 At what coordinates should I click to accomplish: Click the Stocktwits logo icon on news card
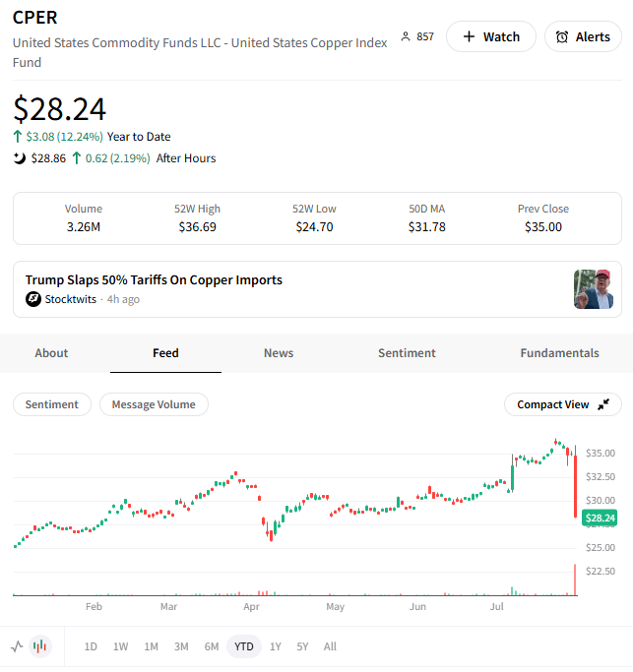coord(33,299)
